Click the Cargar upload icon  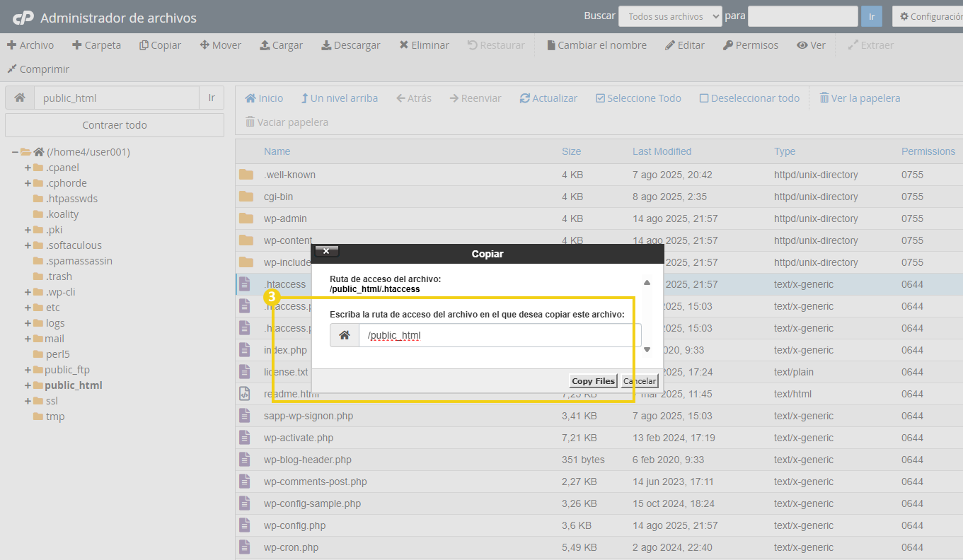265,45
